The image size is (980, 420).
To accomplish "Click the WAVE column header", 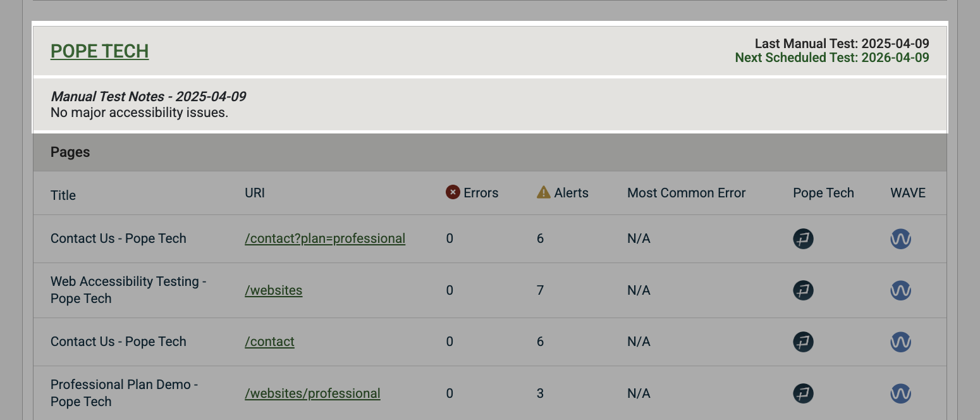I will [908, 193].
